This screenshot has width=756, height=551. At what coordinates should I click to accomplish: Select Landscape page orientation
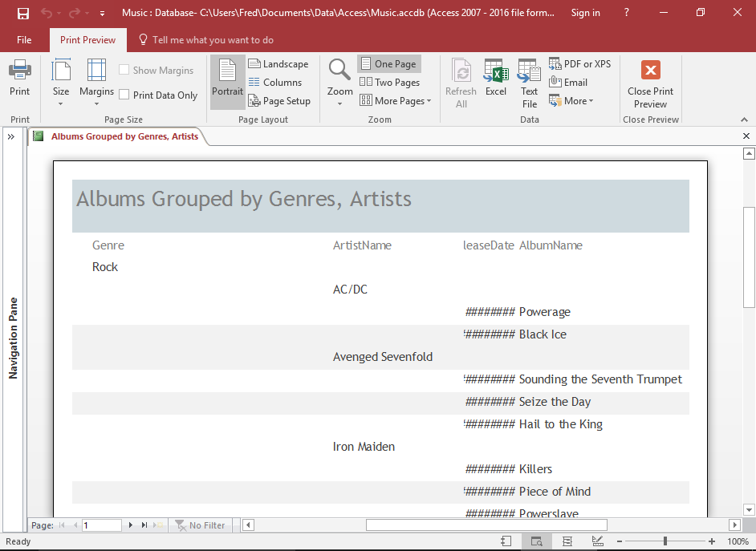[x=278, y=64]
